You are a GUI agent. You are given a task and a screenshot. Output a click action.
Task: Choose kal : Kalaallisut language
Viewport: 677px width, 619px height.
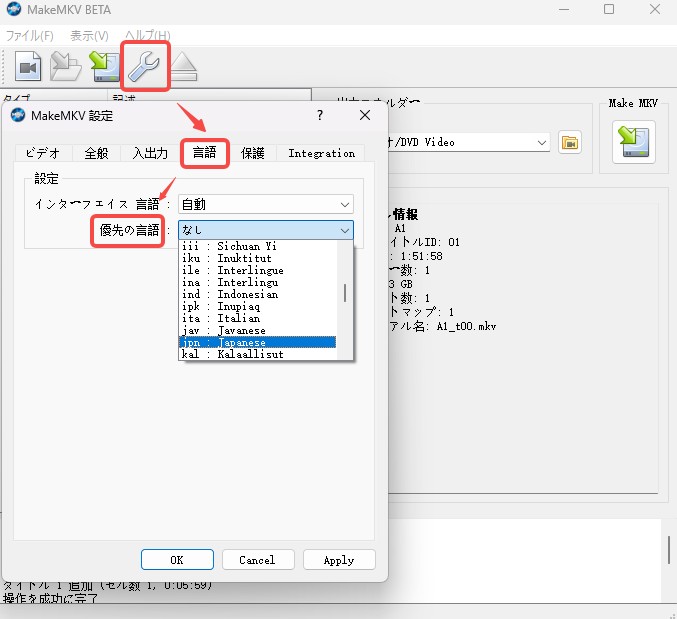257,354
